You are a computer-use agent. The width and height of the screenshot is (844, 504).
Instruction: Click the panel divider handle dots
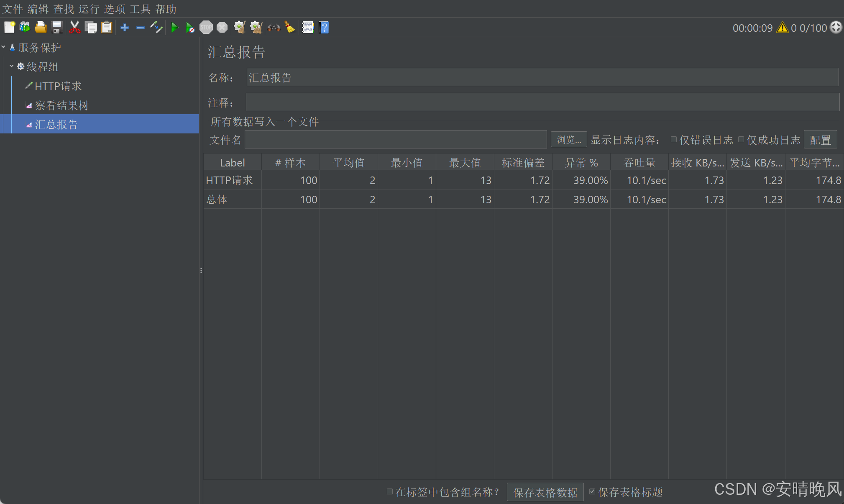click(x=201, y=271)
